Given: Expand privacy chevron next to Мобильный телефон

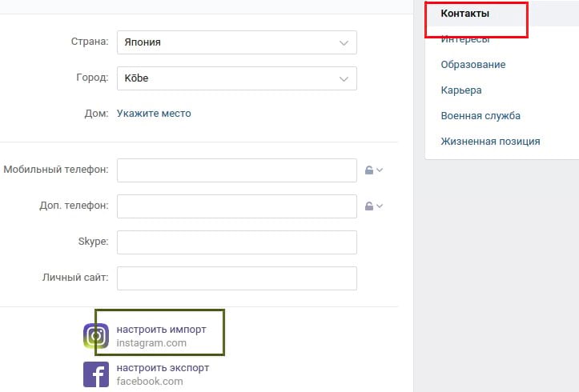Looking at the screenshot, I should point(380,170).
